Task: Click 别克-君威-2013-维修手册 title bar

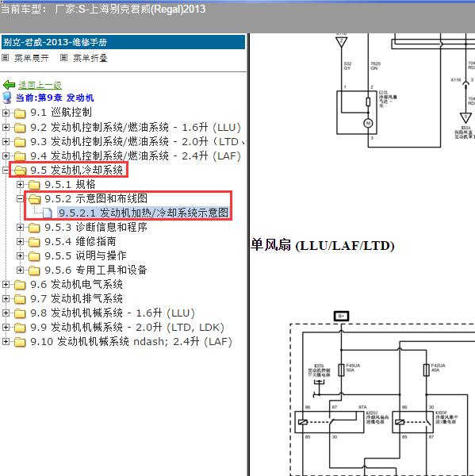Action: (123, 42)
